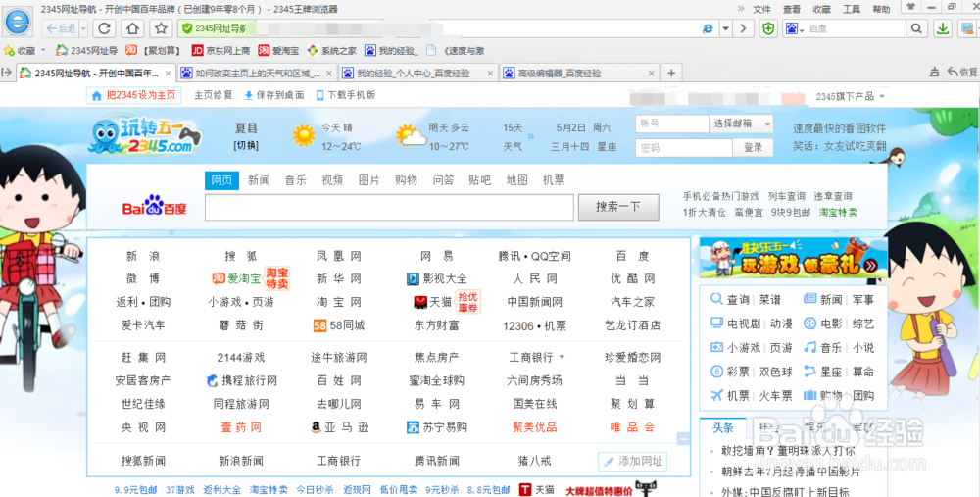Open a new tab with plus button
The image size is (980, 497).
pos(671,74)
